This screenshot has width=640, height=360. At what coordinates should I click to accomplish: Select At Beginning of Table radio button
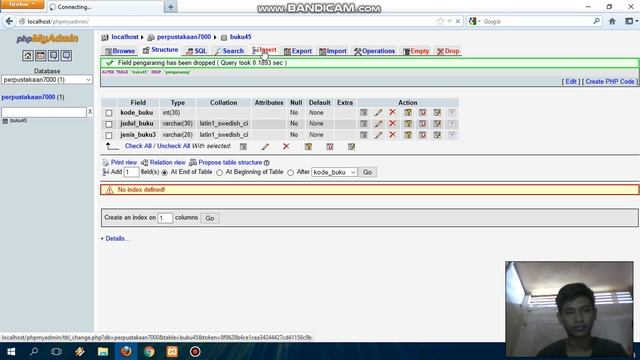pos(220,173)
